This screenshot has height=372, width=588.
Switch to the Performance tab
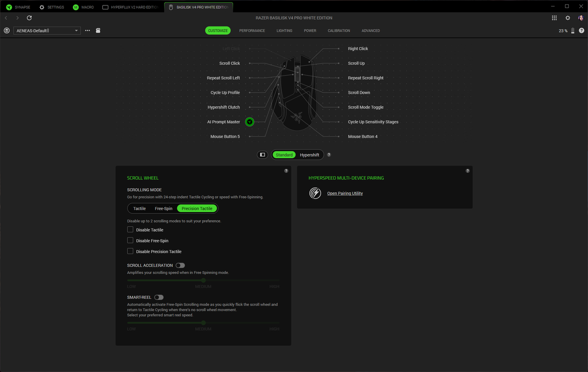[x=252, y=30]
